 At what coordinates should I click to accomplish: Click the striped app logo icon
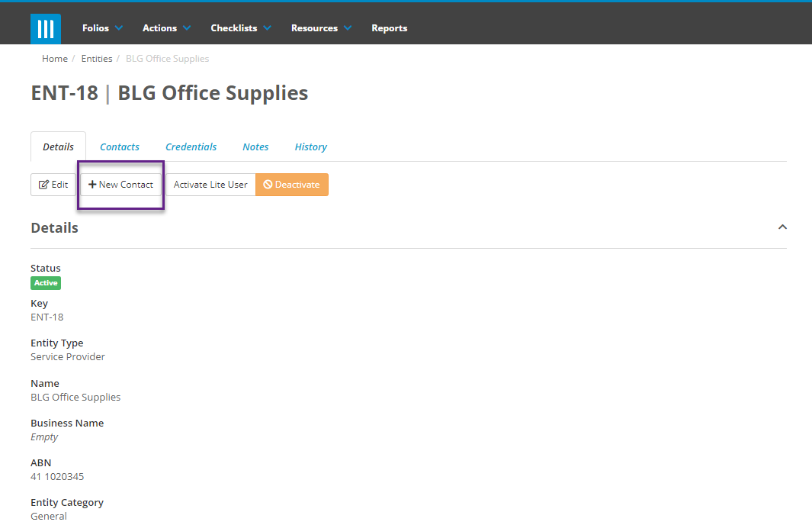(x=45, y=28)
